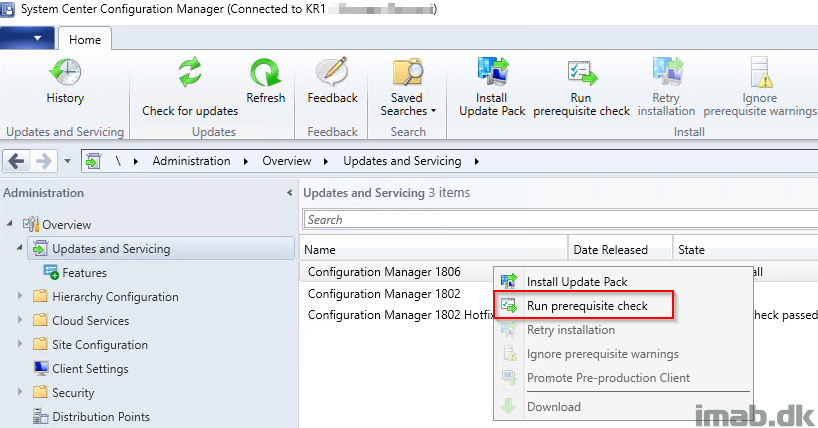Click Hierarchy Configuration folder icon
The width and height of the screenshot is (818, 428).
click(40, 296)
